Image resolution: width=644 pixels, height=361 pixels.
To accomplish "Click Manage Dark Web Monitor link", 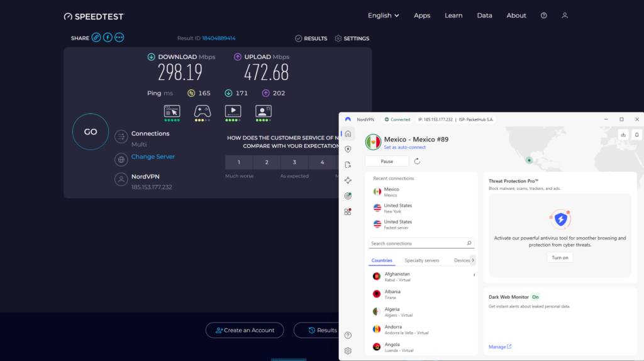I will click(x=500, y=347).
